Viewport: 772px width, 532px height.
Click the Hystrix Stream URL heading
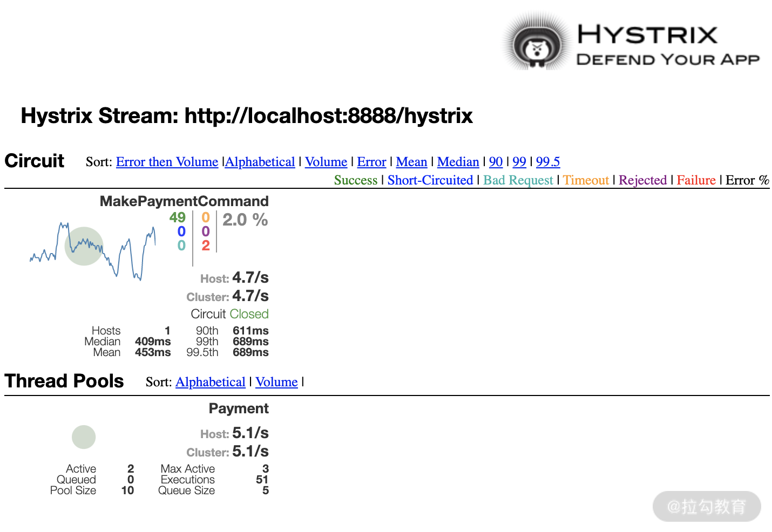(247, 115)
